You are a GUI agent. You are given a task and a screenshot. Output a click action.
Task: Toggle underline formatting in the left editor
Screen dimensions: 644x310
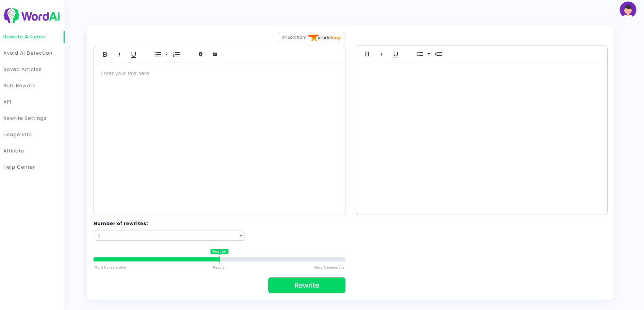click(x=133, y=54)
